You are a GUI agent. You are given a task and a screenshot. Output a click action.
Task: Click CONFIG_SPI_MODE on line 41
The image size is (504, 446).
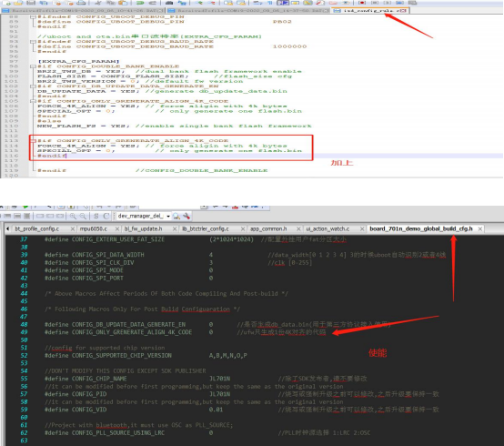(x=97, y=270)
